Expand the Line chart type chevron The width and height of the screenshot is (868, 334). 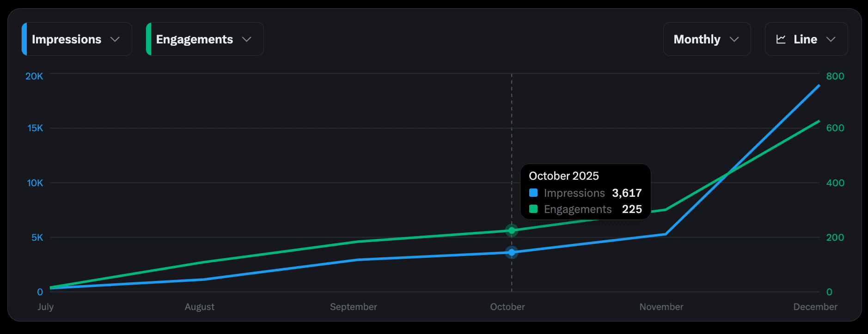point(831,39)
